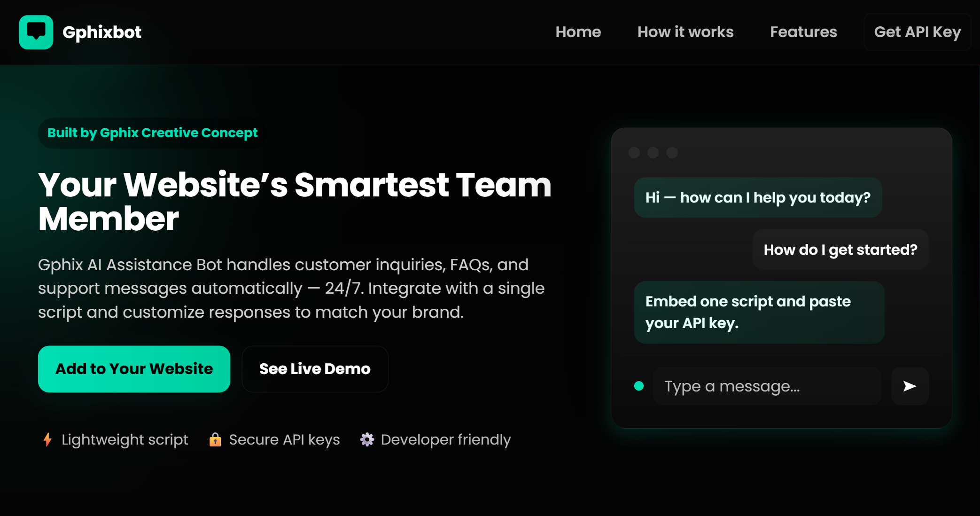This screenshot has width=980, height=516.
Task: Select the lightning bolt Lightweight script icon
Action: click(47, 440)
